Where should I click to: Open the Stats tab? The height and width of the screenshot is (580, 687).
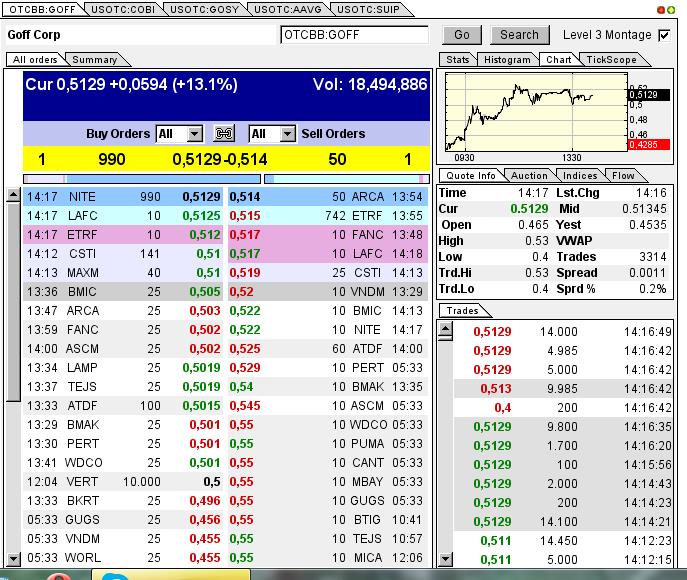coord(457,60)
